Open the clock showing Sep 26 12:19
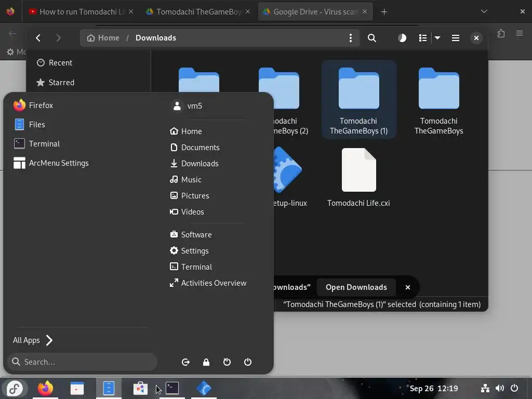 coord(434,389)
